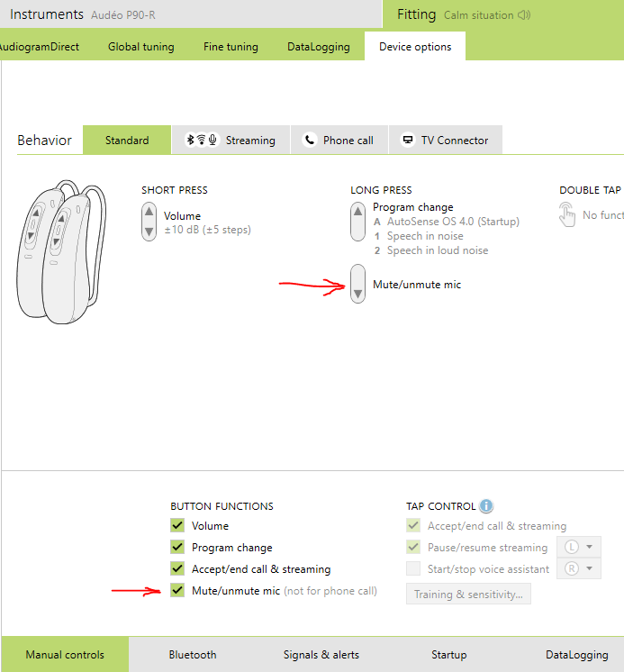
Task: Click the mute/unmute mic rocker icon
Action: click(x=357, y=284)
